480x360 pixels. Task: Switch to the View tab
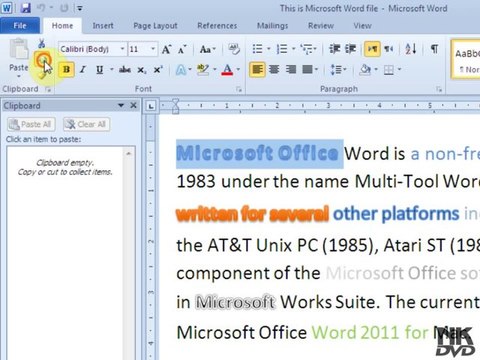click(362, 26)
